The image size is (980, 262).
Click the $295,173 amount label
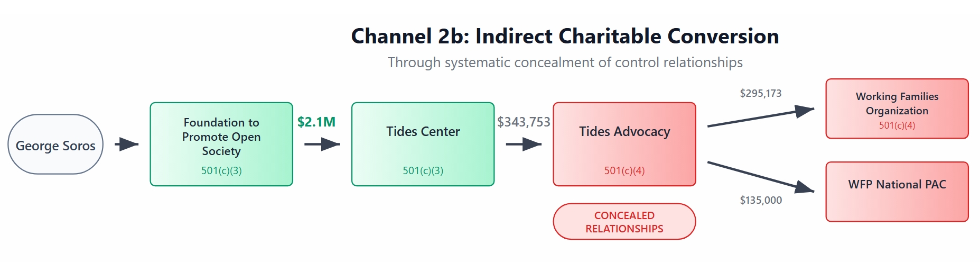(x=761, y=93)
